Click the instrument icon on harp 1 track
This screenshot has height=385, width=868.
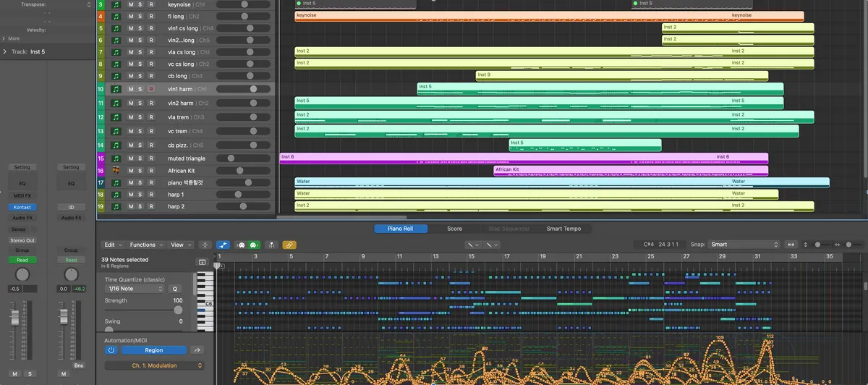tap(116, 195)
